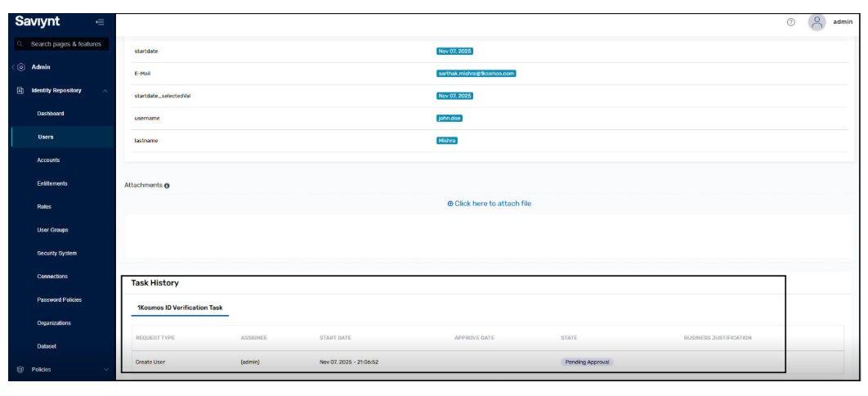Collapse the sidebar using the Saviynt menu icon
This screenshot has width=868, height=396.
[x=100, y=22]
